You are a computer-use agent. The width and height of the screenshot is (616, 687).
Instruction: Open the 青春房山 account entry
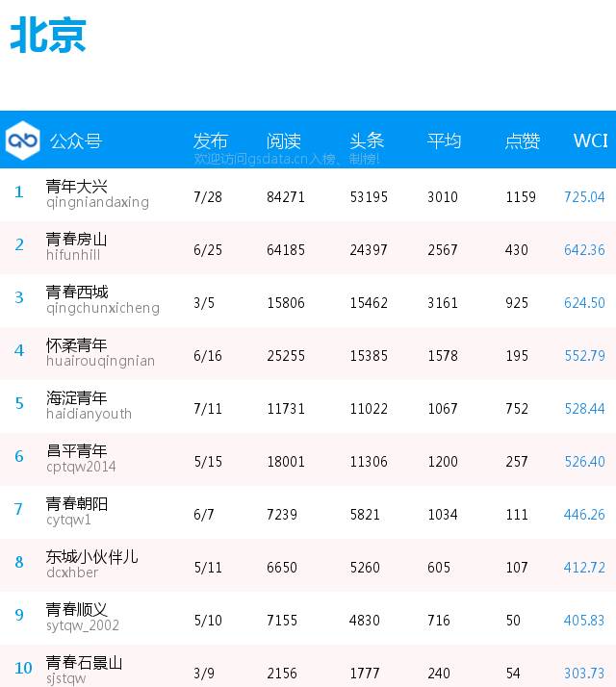pos(76,240)
